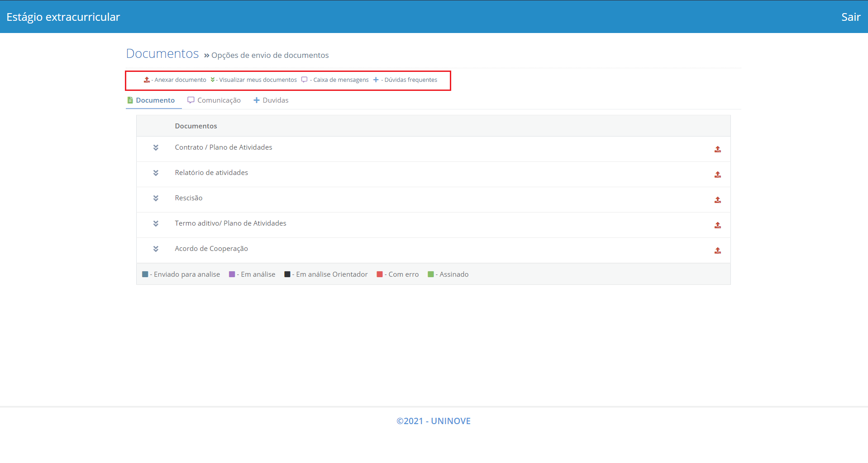Upload document for Termo aditivo row
This screenshot has height=463, width=868.
(x=717, y=225)
